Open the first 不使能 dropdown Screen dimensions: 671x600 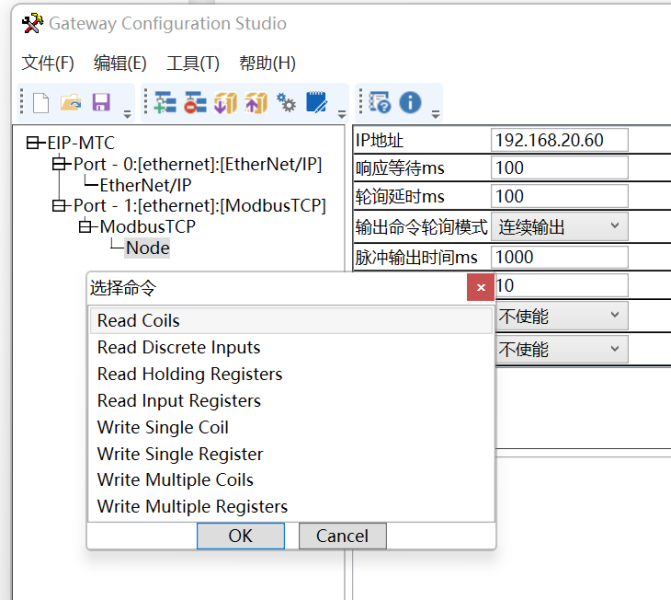point(562,316)
